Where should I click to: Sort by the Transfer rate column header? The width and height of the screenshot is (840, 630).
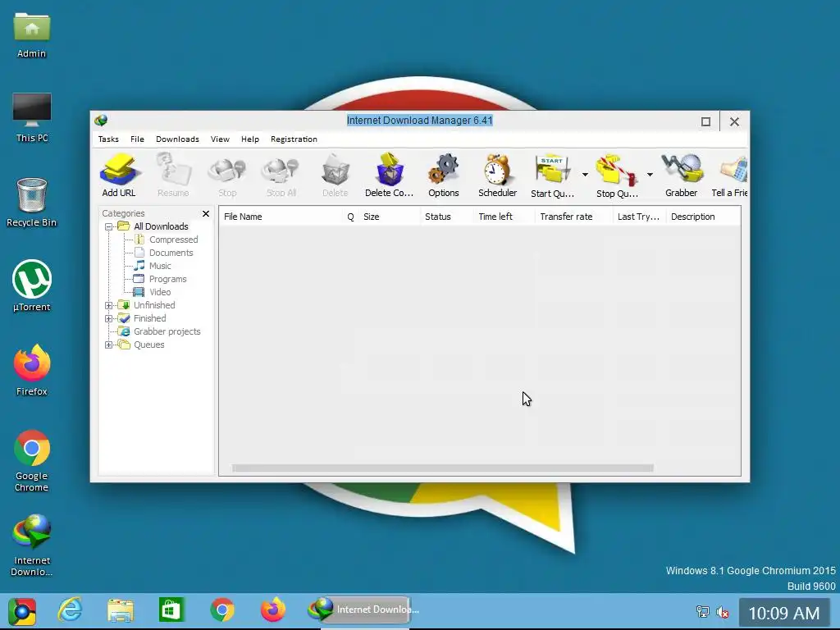573,217
